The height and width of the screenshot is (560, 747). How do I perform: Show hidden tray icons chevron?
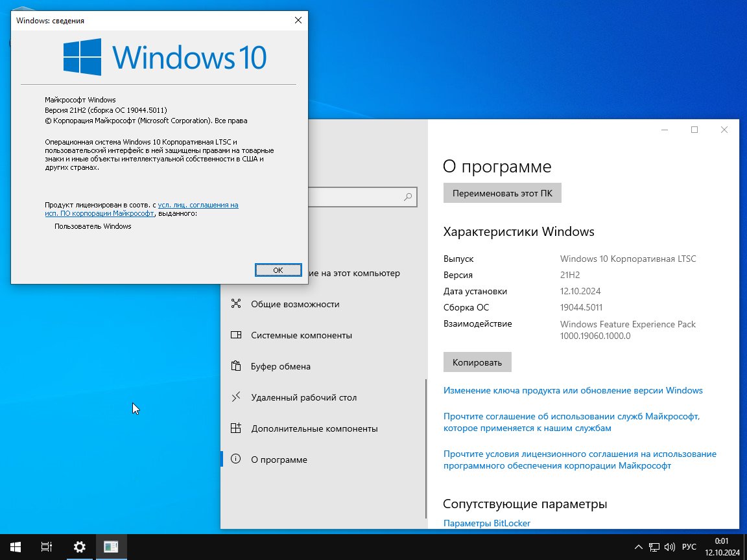point(639,547)
